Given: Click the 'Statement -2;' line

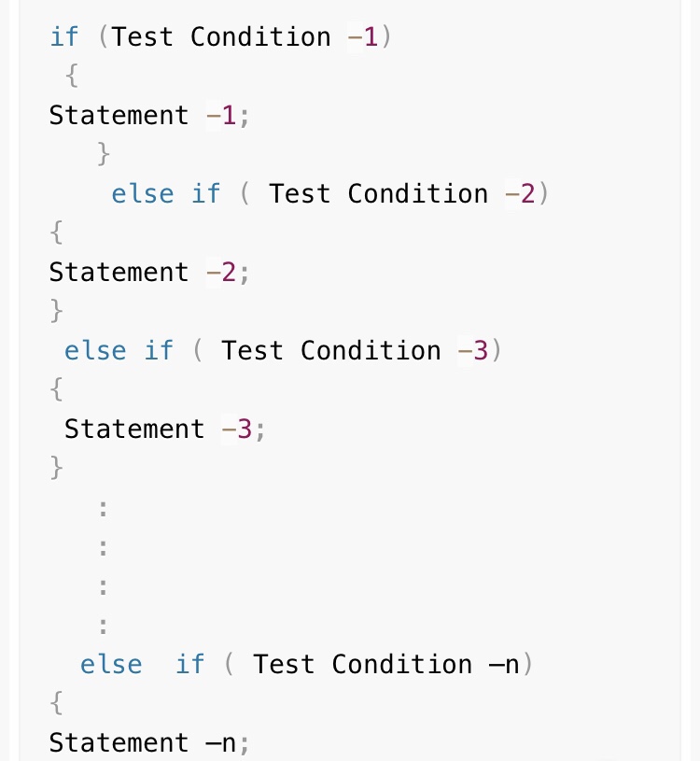Looking at the screenshot, I should click(149, 273).
